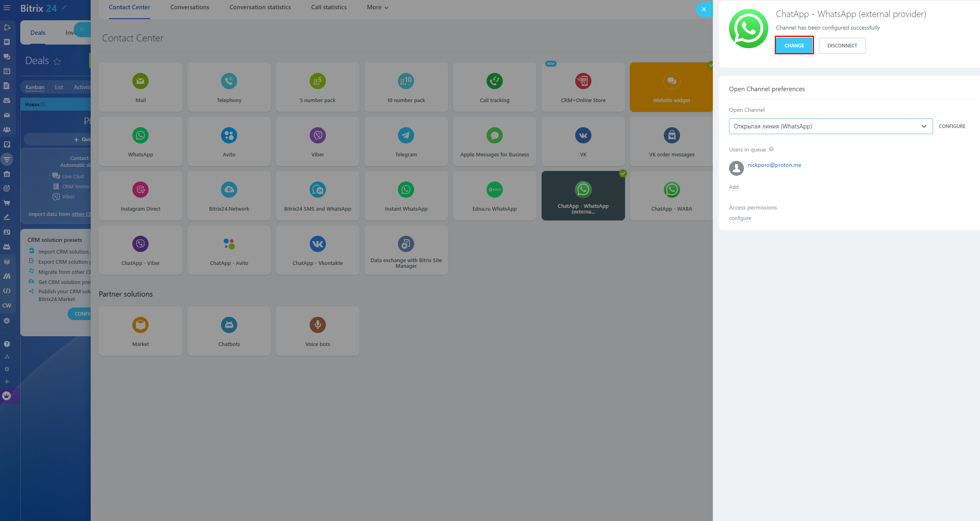
Task: Select the Instagram Direct connector
Action: pos(140,196)
